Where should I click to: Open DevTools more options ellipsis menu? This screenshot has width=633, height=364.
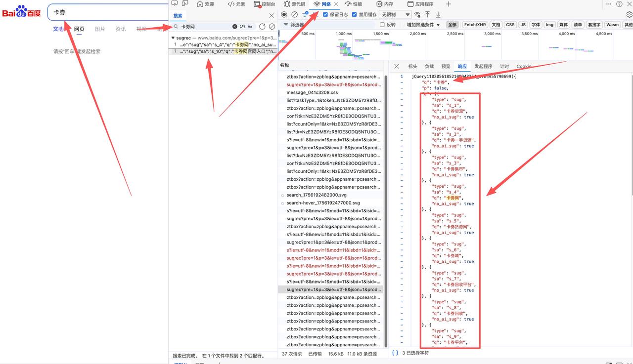pos(608,4)
